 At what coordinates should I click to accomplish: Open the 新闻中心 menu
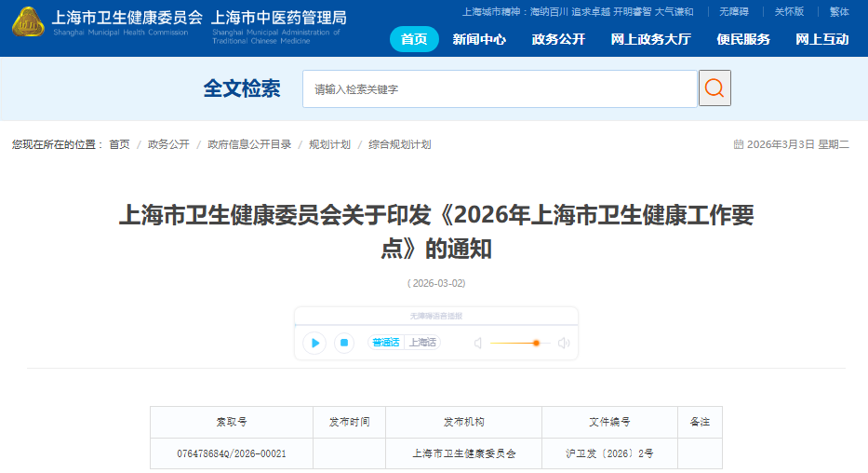tap(479, 39)
